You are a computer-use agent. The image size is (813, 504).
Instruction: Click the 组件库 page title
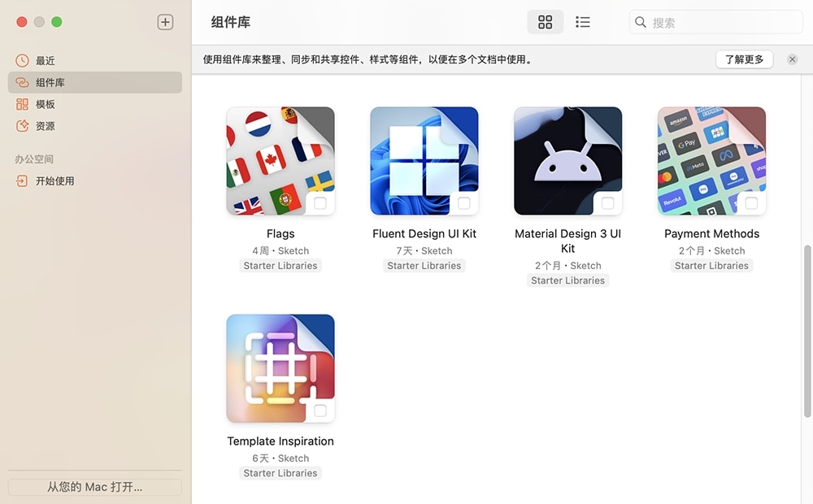coord(231,22)
